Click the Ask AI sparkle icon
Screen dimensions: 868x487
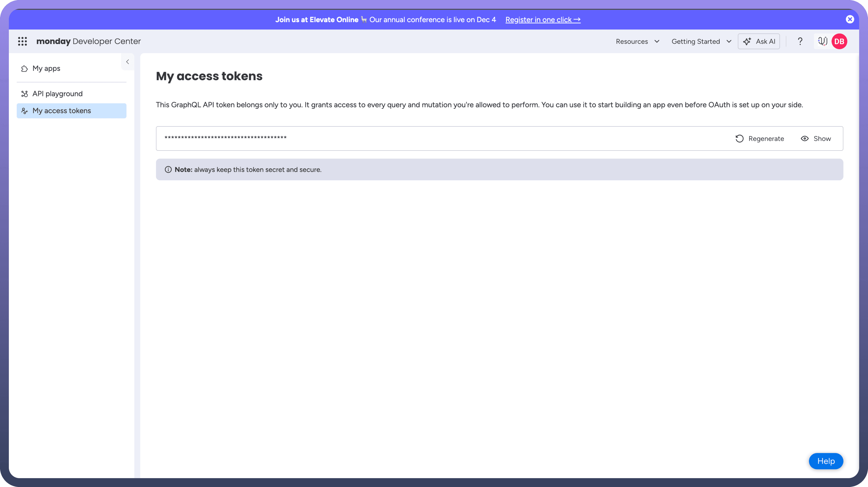(x=747, y=41)
